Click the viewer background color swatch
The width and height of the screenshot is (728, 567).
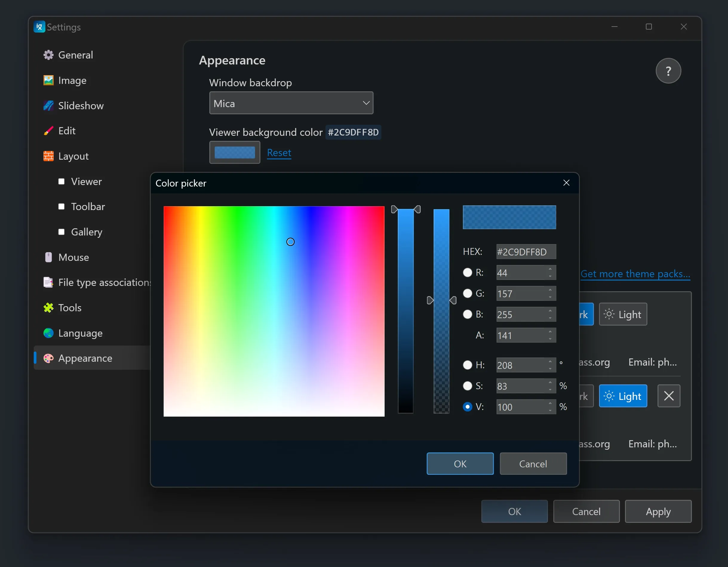pos(234,152)
